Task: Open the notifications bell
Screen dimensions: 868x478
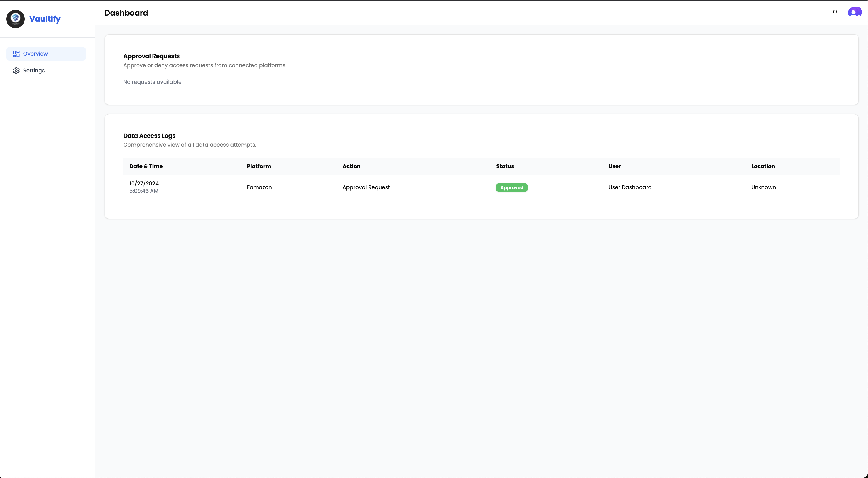Action: tap(835, 12)
